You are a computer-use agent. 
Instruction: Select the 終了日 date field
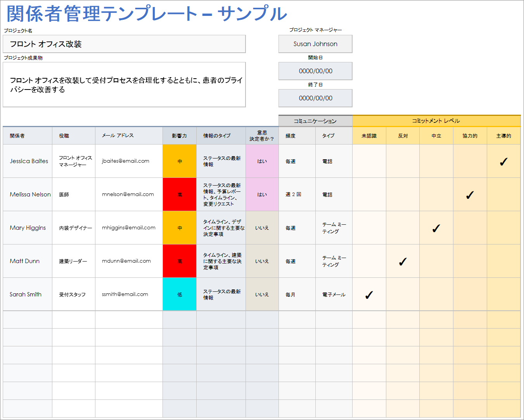coord(315,98)
